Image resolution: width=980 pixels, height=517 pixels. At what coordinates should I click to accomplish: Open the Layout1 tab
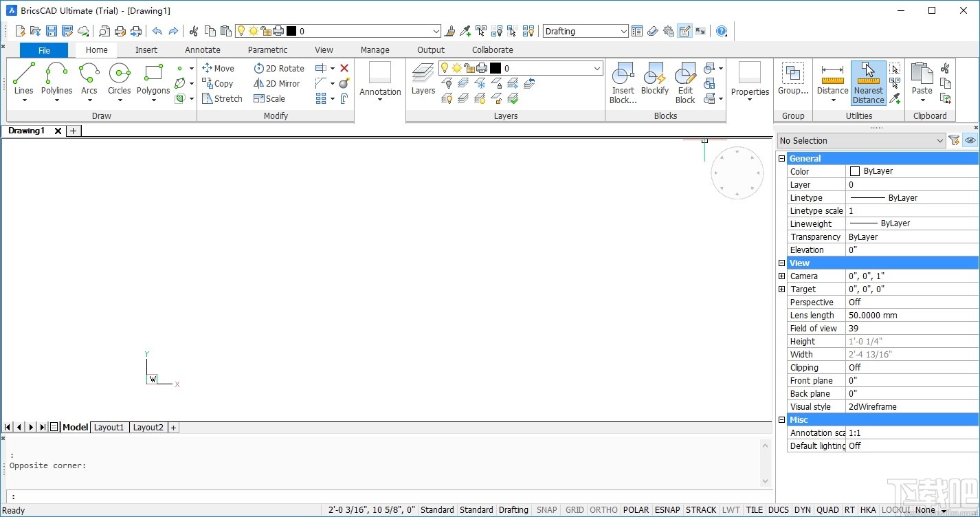(x=109, y=427)
